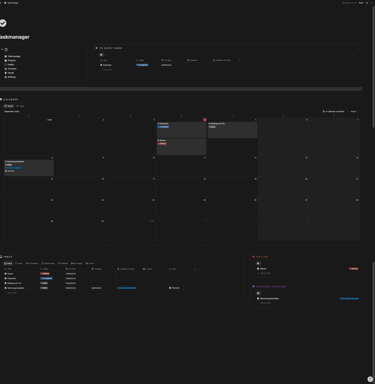Open Einkaufen card in calendar
Viewport: 375px width, 384px height.
[x=181, y=130]
